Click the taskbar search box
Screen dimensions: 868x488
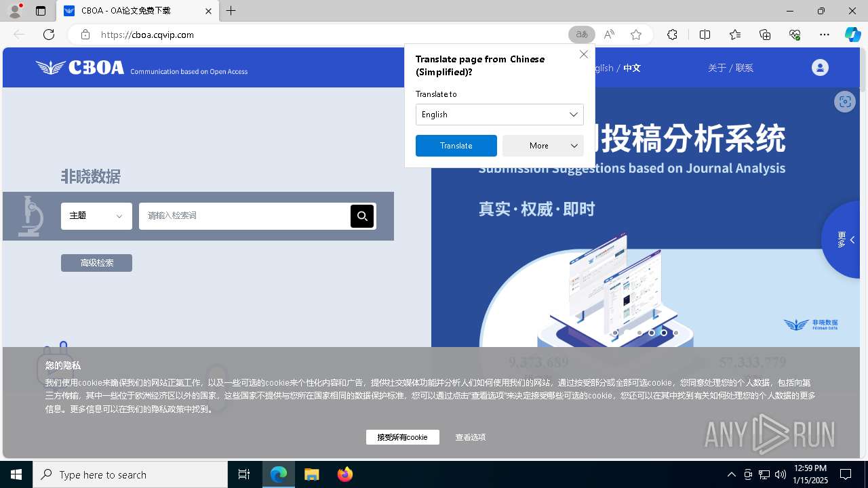coord(130,474)
